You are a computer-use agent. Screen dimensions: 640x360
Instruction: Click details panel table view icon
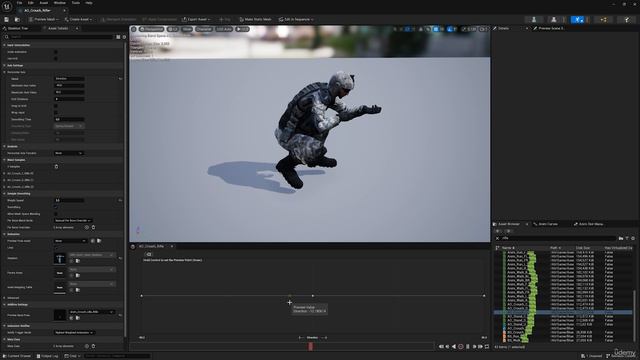(118, 37)
